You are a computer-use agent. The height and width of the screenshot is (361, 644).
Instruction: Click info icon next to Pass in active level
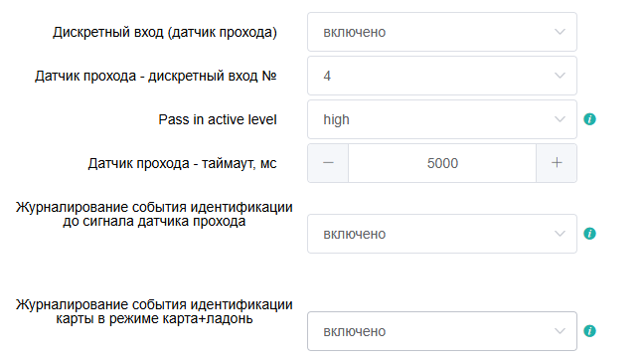tap(589, 119)
